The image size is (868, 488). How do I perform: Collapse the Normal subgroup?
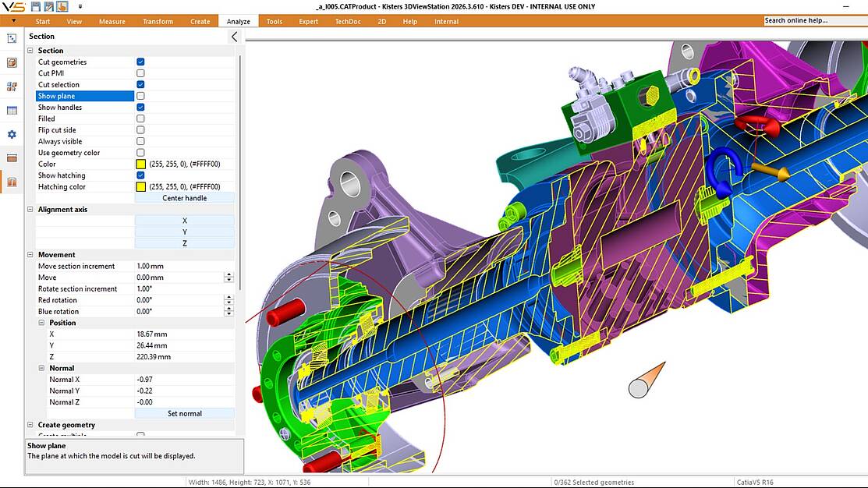(x=41, y=368)
